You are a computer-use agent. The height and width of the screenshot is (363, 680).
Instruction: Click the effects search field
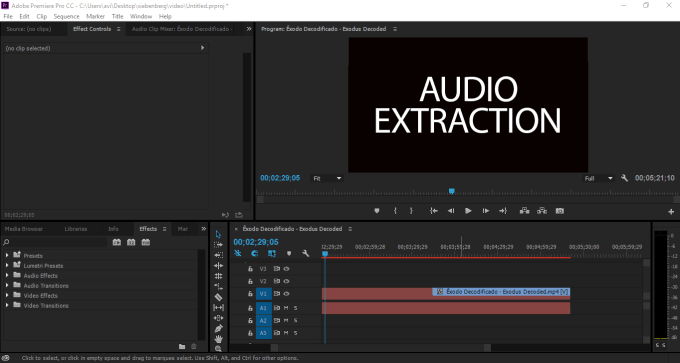55,242
